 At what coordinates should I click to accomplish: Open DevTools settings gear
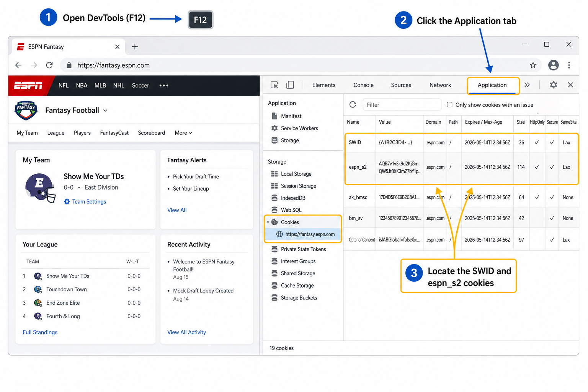(x=553, y=85)
